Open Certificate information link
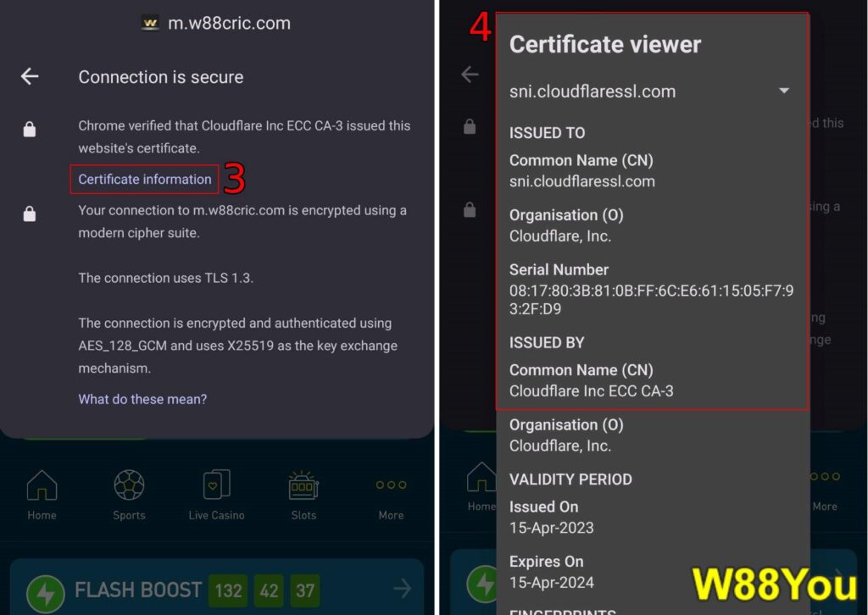The image size is (868, 615). [144, 180]
